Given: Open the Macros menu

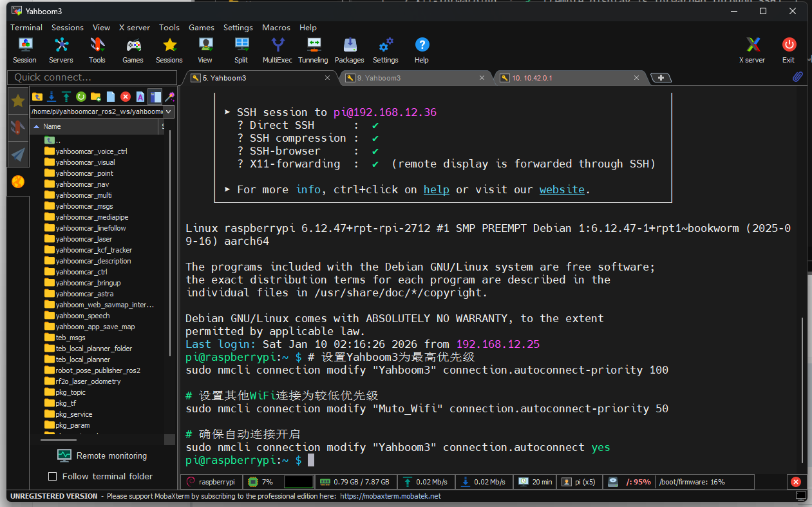Looking at the screenshot, I should point(276,28).
